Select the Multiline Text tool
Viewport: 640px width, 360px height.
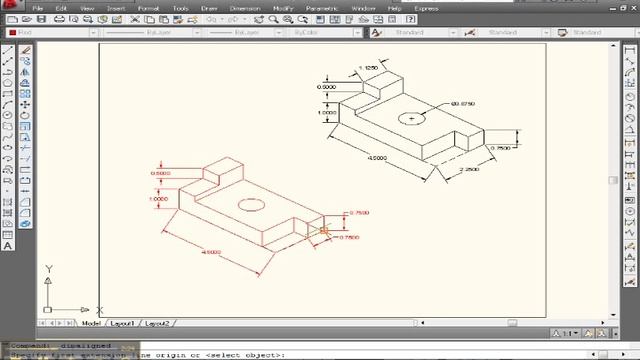(x=8, y=246)
